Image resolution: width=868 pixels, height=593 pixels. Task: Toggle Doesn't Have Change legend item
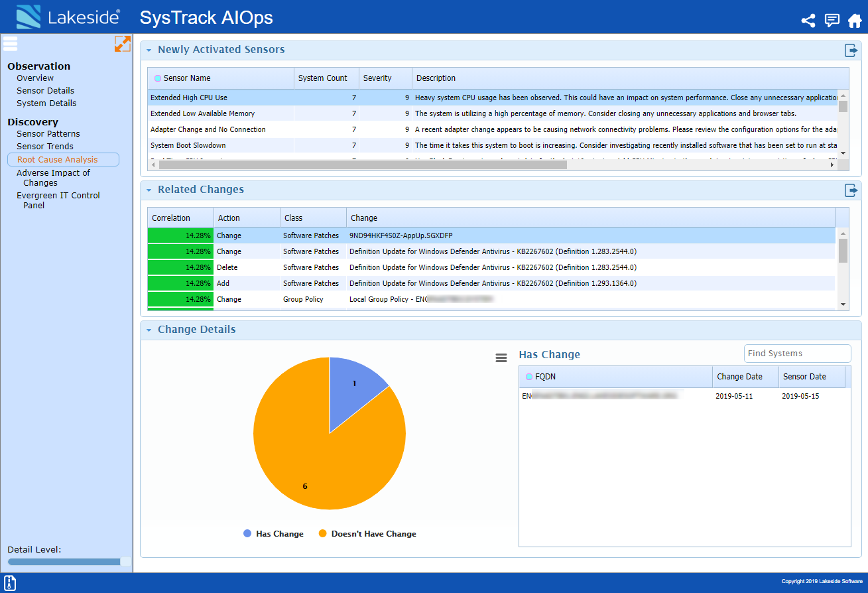[367, 534]
